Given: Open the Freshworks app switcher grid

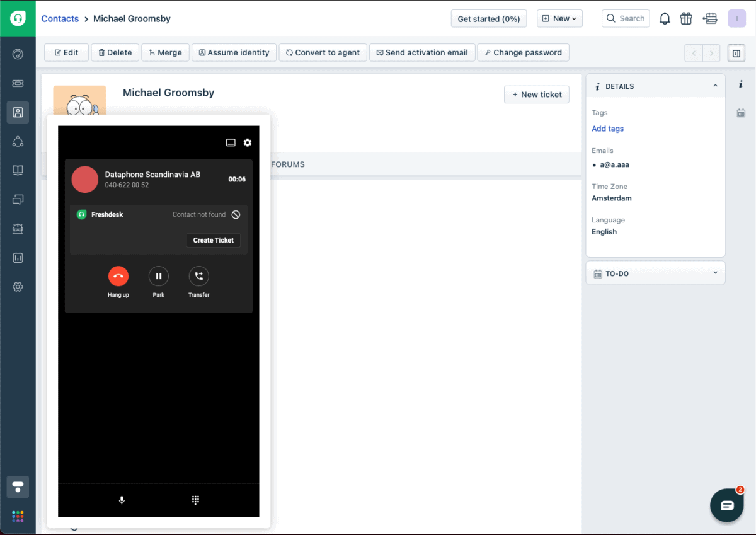Looking at the screenshot, I should [x=18, y=517].
